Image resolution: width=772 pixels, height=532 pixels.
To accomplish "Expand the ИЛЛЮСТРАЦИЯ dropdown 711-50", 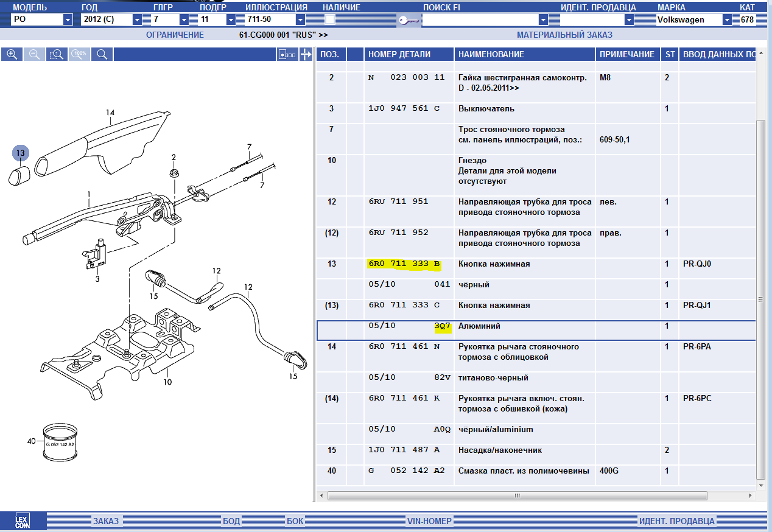I will [x=300, y=19].
